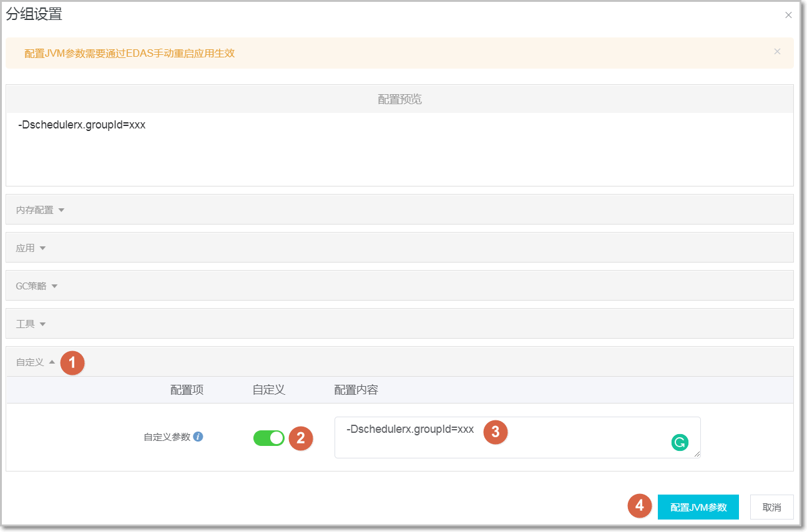Click the -Dschedulerx.groupId=xxx preview text

(82, 125)
